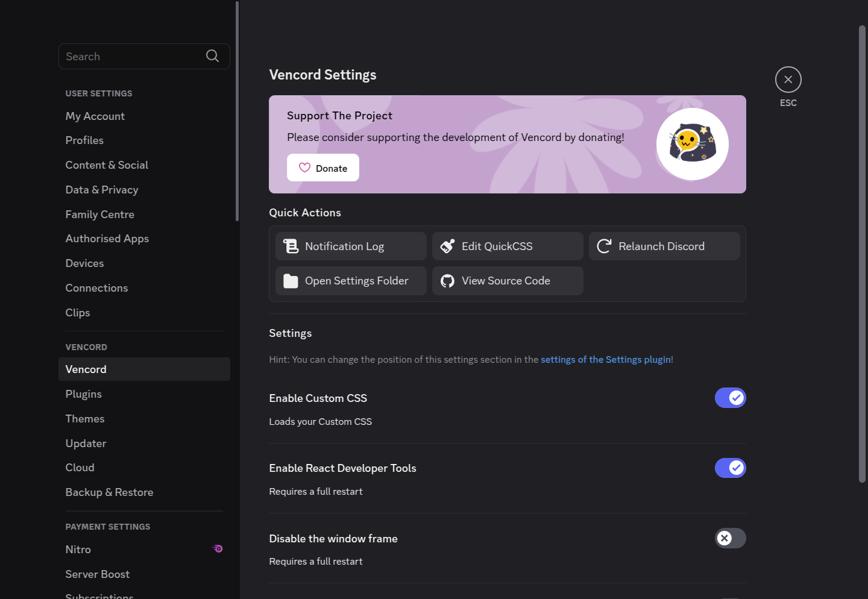Screen dimensions: 868x599
Task: Click the Open Settings Folder icon
Action: [291, 281]
